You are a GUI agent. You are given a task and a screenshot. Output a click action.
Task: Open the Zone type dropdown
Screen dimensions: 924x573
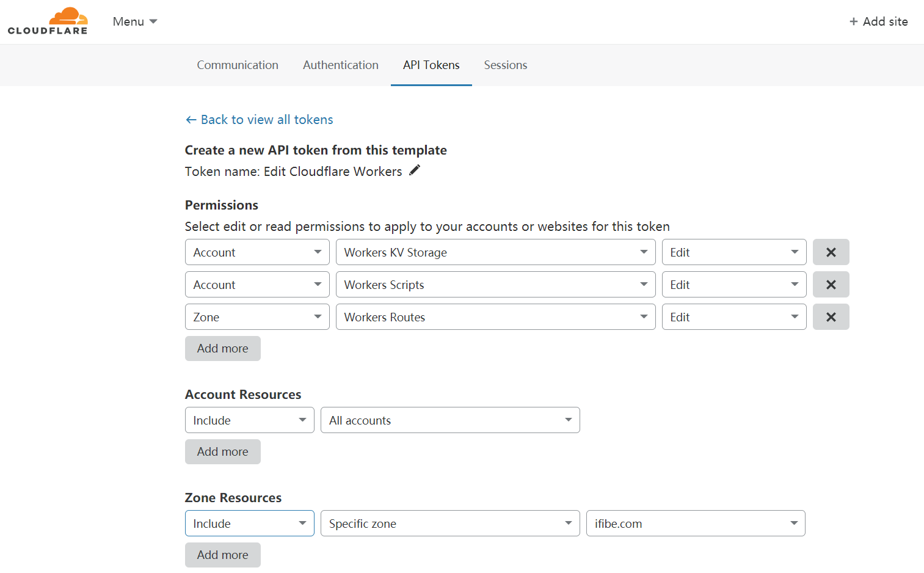coord(257,317)
